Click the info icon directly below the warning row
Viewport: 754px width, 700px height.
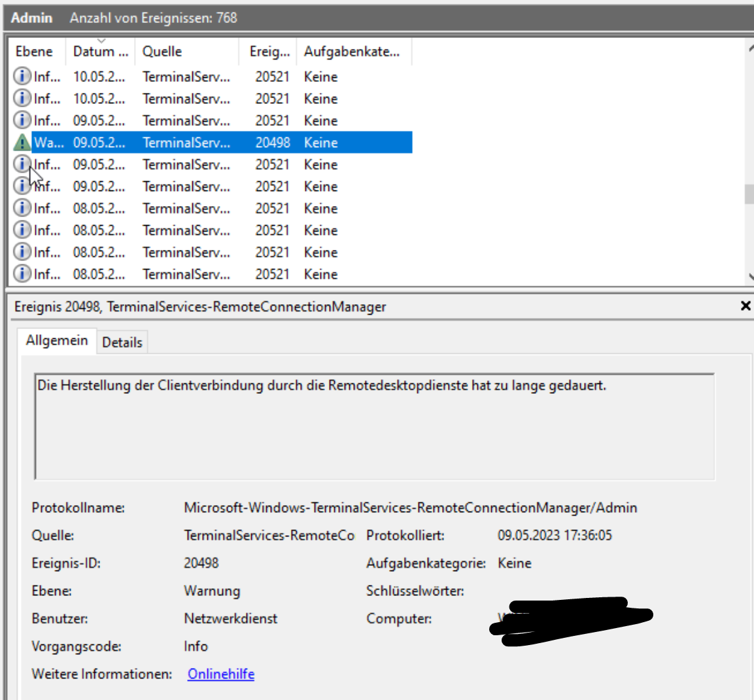[22, 165]
